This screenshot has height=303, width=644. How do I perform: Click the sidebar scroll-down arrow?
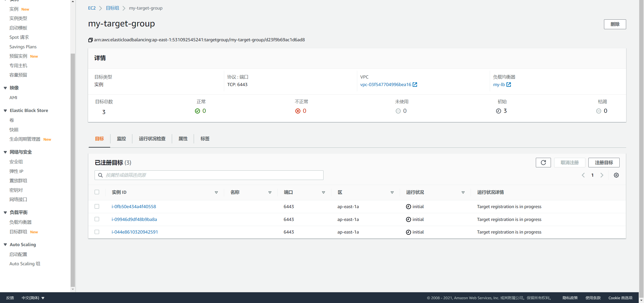pos(73,289)
